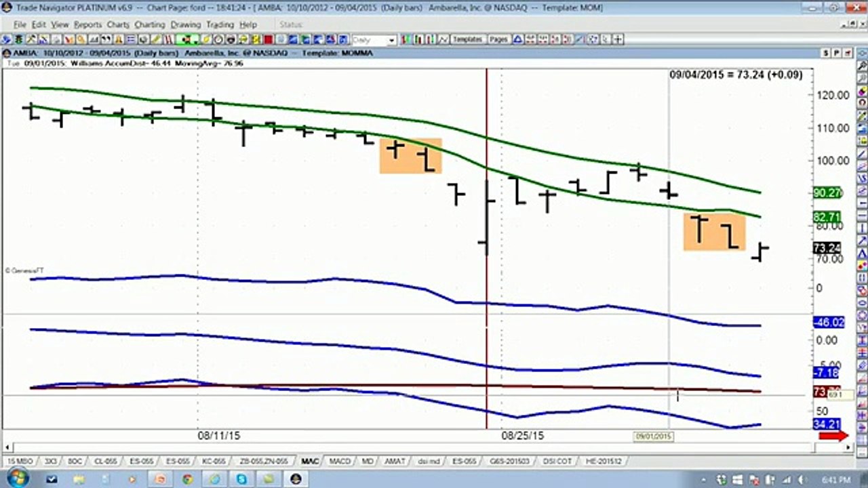Viewport: 868px width, 488px height.
Task: Switch to the AMAT tab
Action: click(395, 461)
